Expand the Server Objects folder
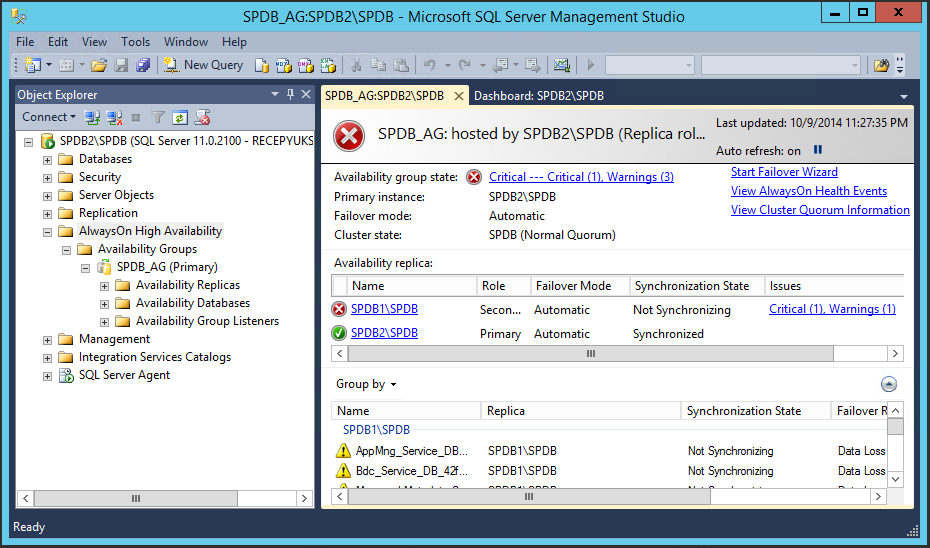The height and width of the screenshot is (548, 930). pyautogui.click(x=47, y=196)
